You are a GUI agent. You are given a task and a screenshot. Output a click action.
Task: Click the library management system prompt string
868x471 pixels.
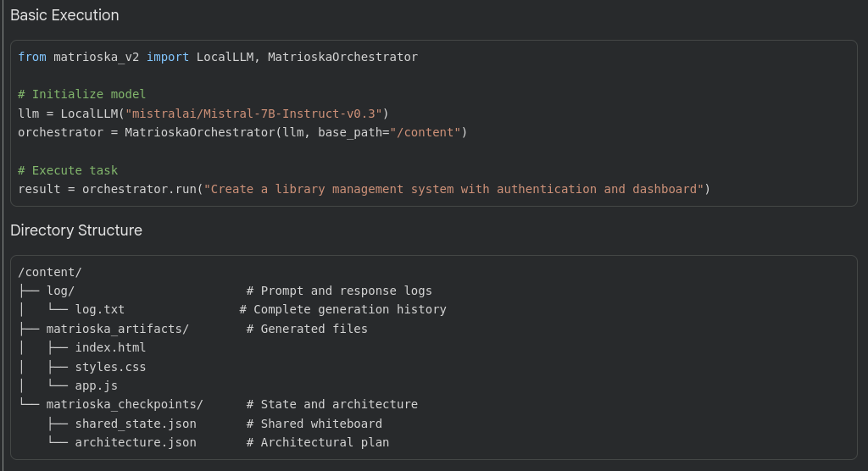click(453, 189)
